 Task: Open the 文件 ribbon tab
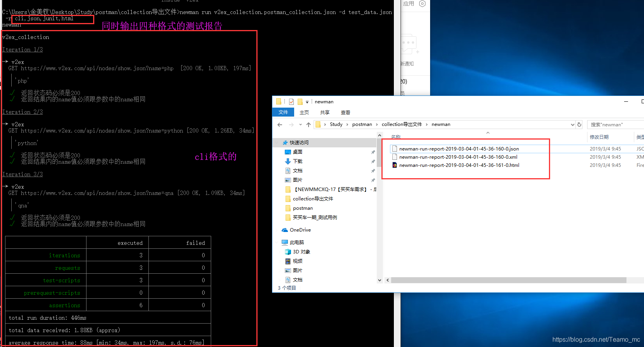(x=283, y=112)
